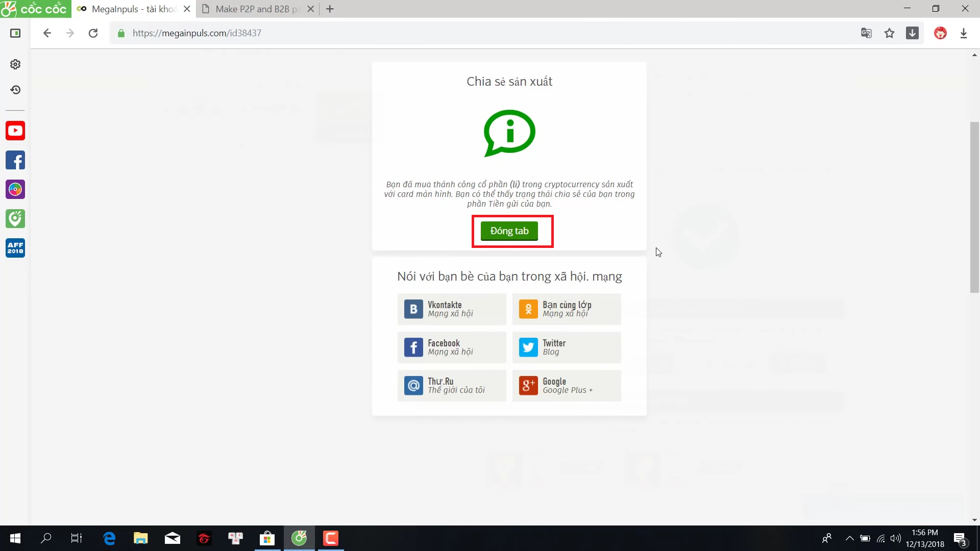Screen dimensions: 980x551
Task: Reload the current page
Action: (x=93, y=33)
